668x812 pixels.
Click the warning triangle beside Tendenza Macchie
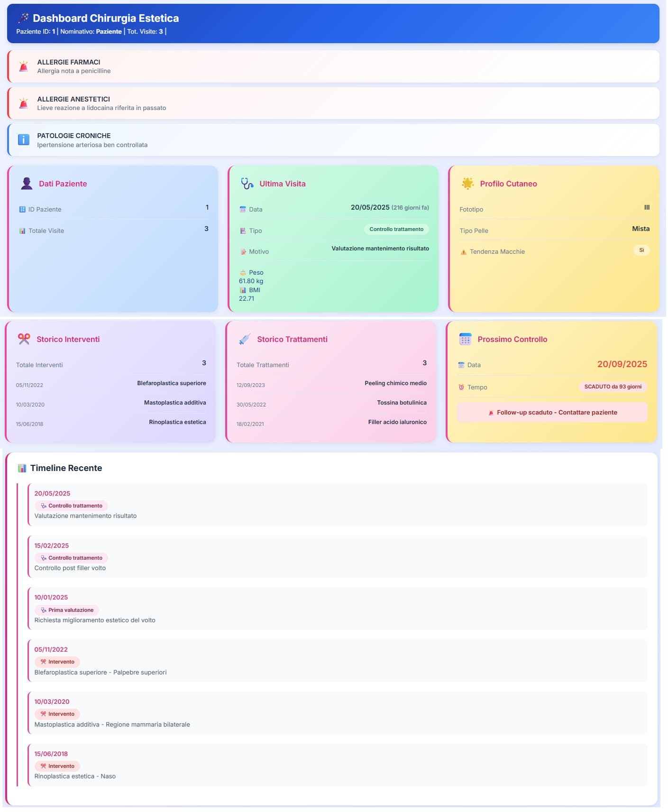pos(464,252)
